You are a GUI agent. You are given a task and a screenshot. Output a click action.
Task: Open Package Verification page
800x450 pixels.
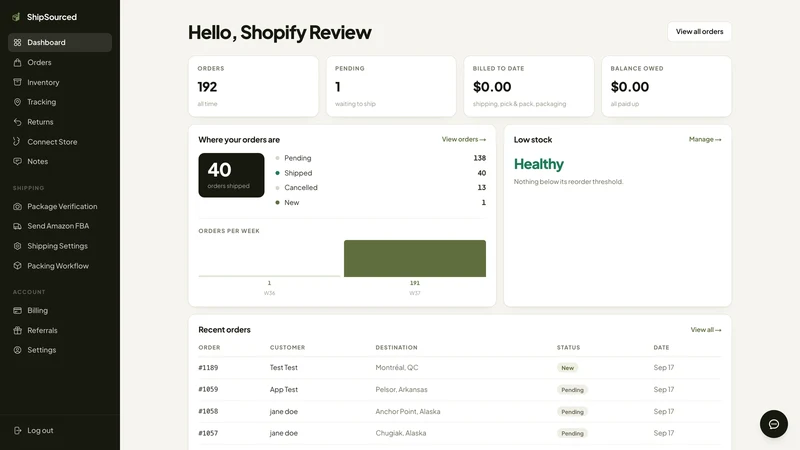click(x=60, y=207)
